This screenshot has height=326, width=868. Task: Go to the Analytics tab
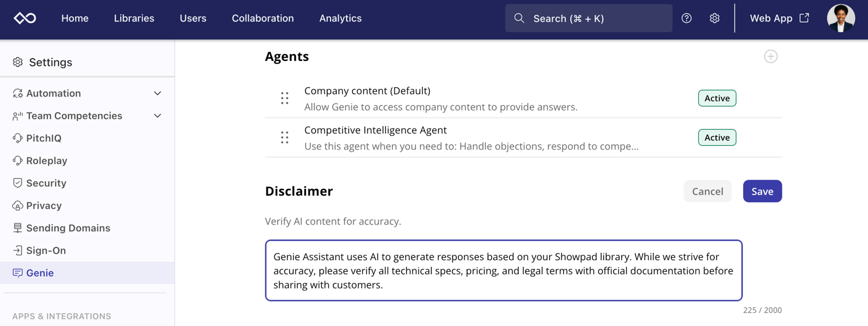point(340,18)
